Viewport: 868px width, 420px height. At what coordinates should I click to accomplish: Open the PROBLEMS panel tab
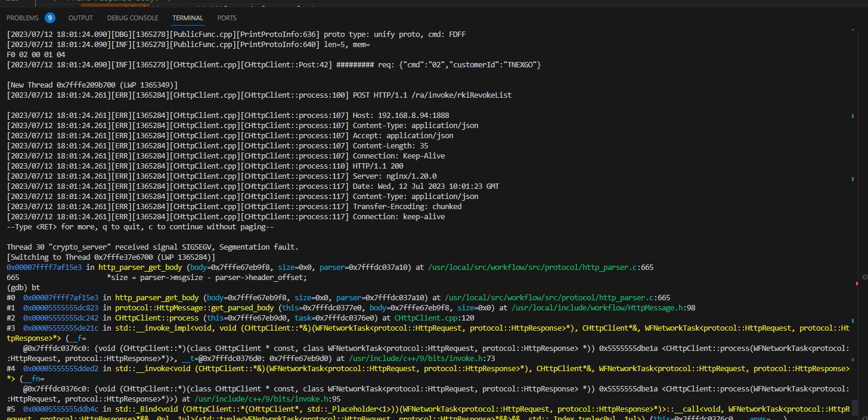pos(23,18)
